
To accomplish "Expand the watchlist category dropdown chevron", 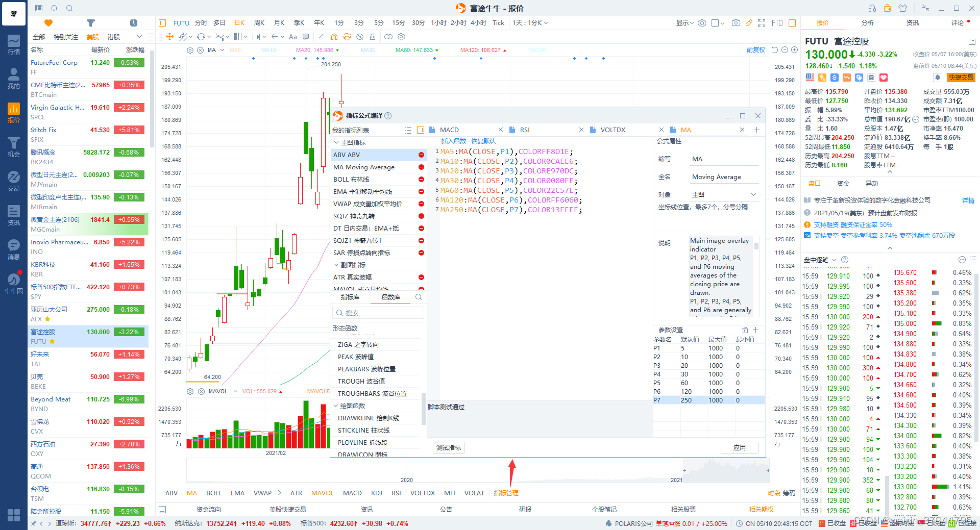I will coord(139,37).
